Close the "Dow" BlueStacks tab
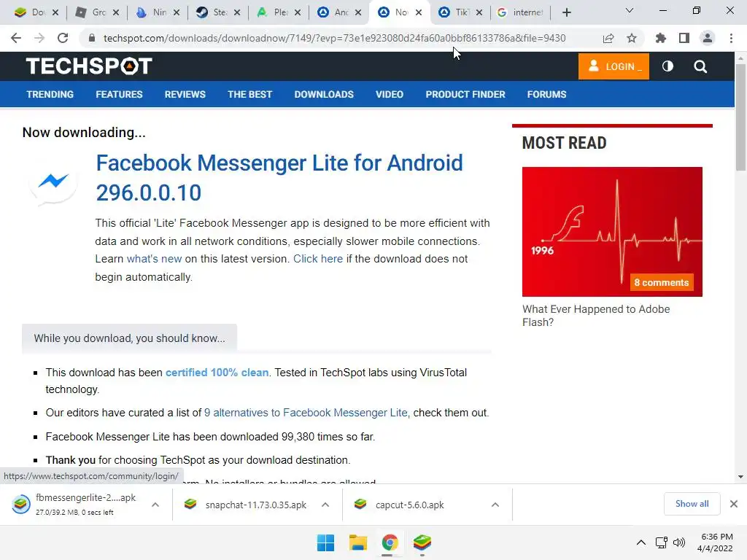 click(x=55, y=12)
